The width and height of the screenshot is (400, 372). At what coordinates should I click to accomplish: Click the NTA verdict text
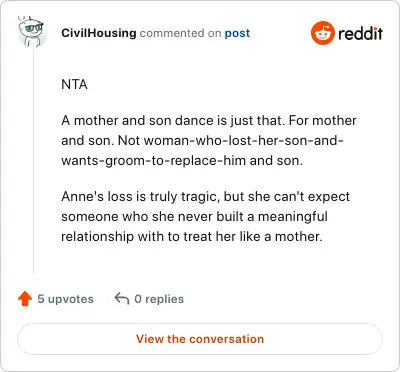click(x=74, y=85)
